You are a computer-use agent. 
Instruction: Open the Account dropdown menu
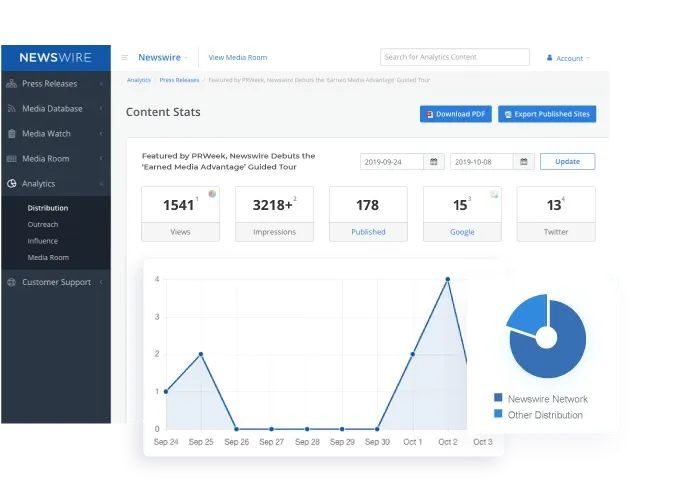[x=569, y=58]
